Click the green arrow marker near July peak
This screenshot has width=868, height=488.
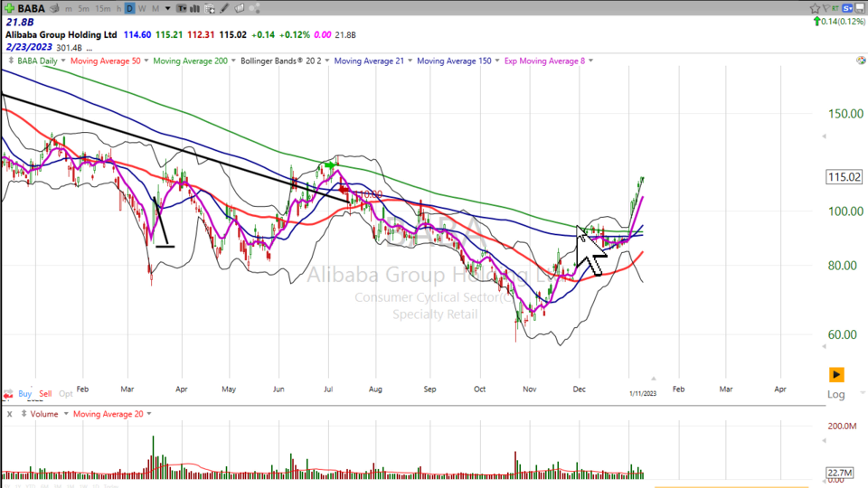point(330,164)
